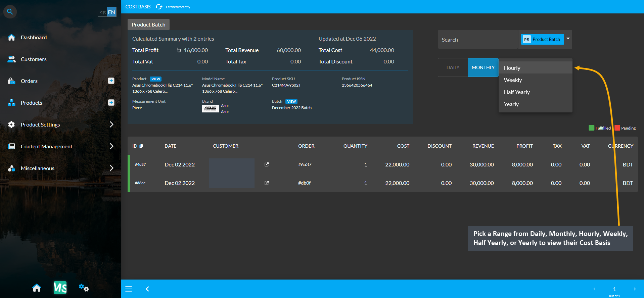
Task: Open row ID #4d87
Action: coord(140,164)
